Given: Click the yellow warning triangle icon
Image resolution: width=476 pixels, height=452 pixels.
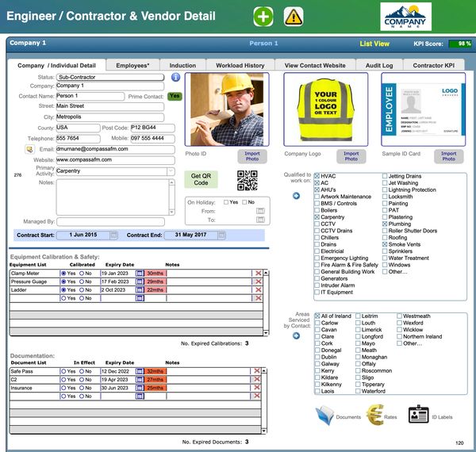Looking at the screenshot, I should point(294,16).
